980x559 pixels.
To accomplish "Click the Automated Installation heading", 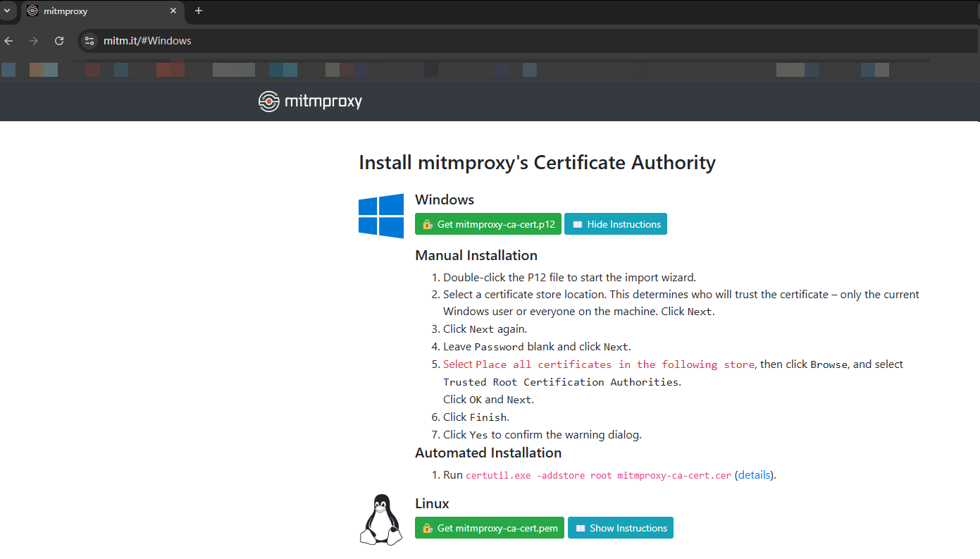I will pos(488,453).
